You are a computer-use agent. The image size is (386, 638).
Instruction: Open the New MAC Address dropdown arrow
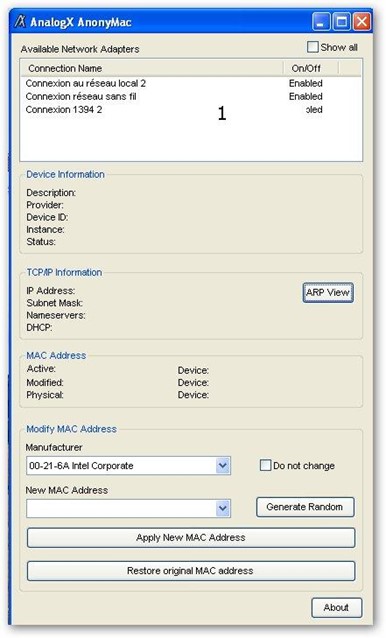(222, 508)
